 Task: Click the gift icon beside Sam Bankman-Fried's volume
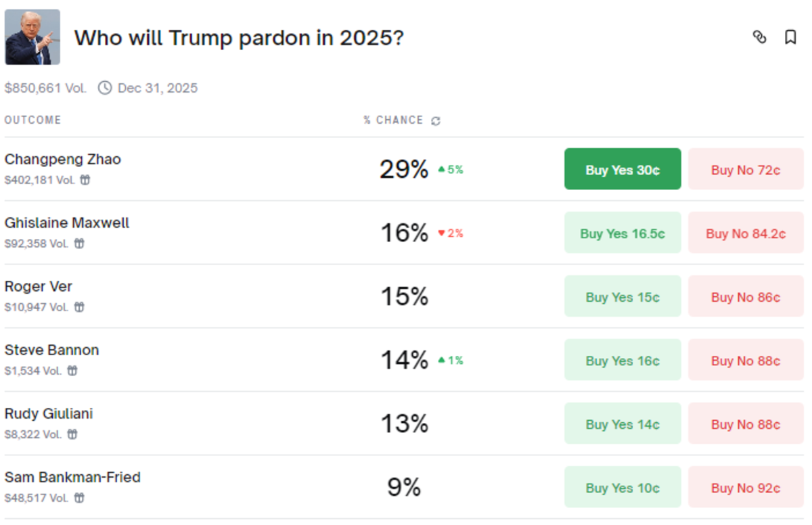click(79, 497)
